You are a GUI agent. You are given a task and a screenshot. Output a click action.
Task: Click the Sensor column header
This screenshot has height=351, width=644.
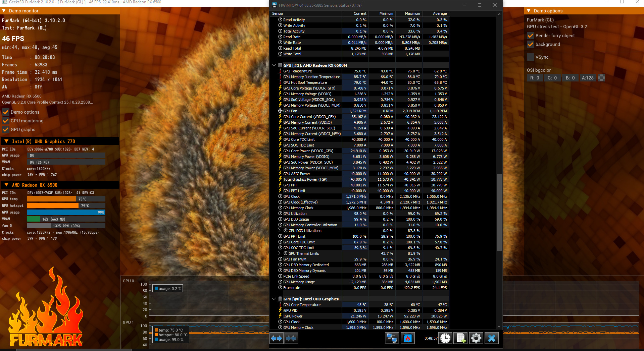click(306, 13)
